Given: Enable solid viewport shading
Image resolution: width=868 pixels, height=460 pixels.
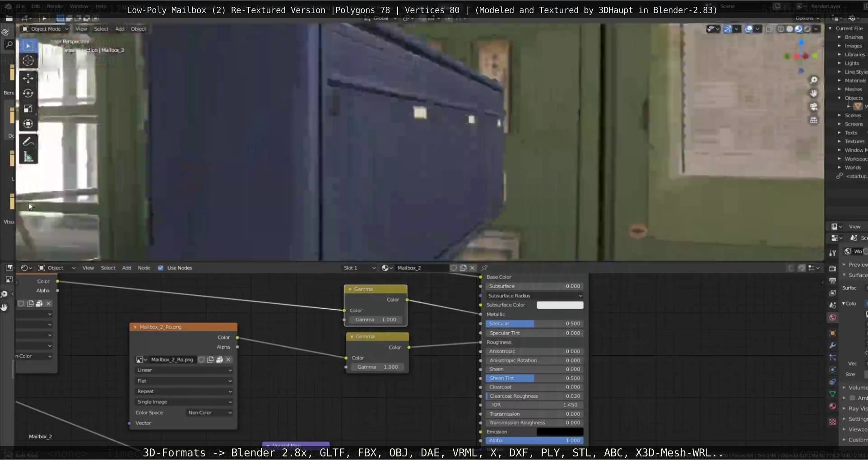Looking at the screenshot, I should point(790,29).
